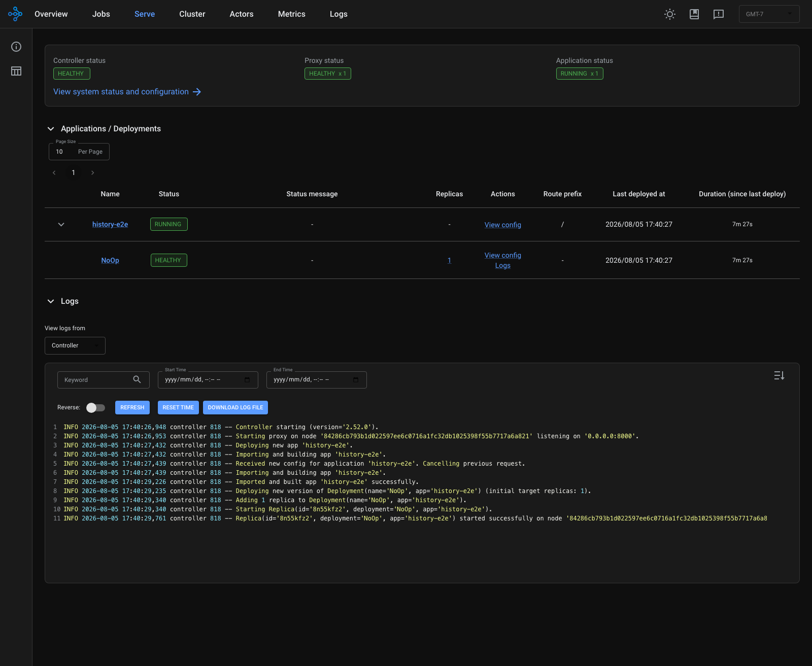Switch to the Jobs tab
This screenshot has width=812, height=666.
click(101, 14)
